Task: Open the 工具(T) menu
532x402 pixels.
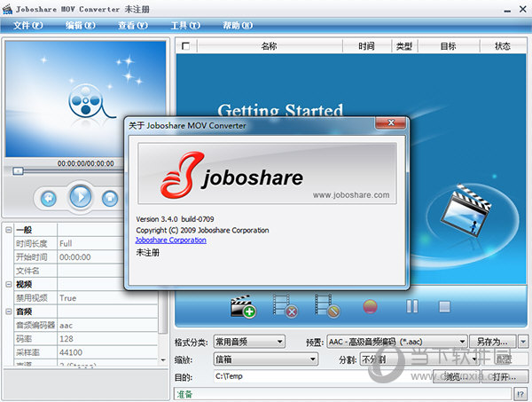Action: pos(185,26)
